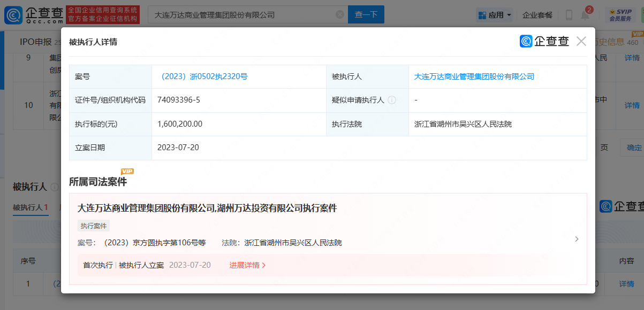
Task: Click 详情 link in background row 10
Action: click(632, 105)
